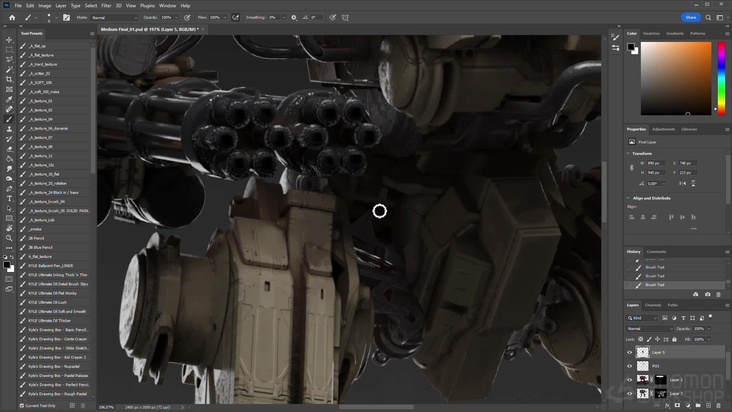Viewport: 732px width, 412px height.
Task: Switch to the Adjustments tab
Action: (663, 129)
